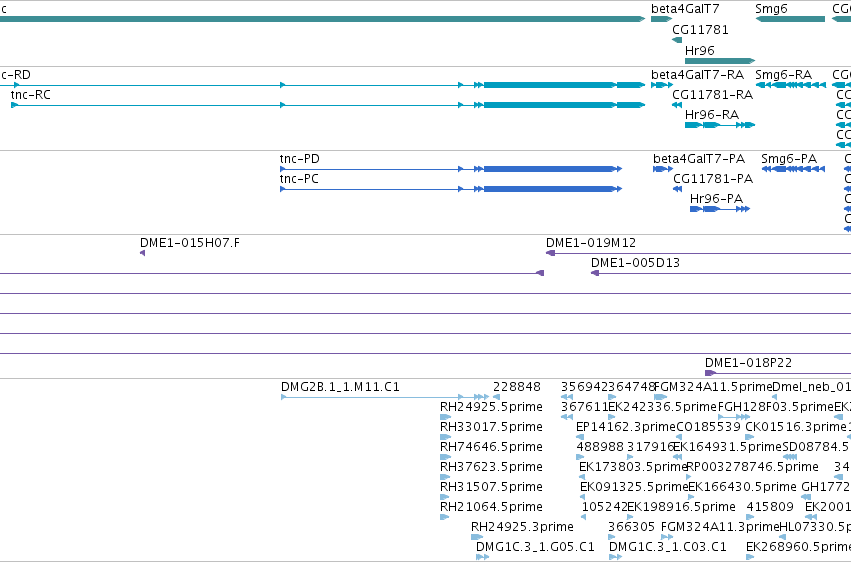Click the beta4GalT7-RA transcript label

(x=697, y=75)
